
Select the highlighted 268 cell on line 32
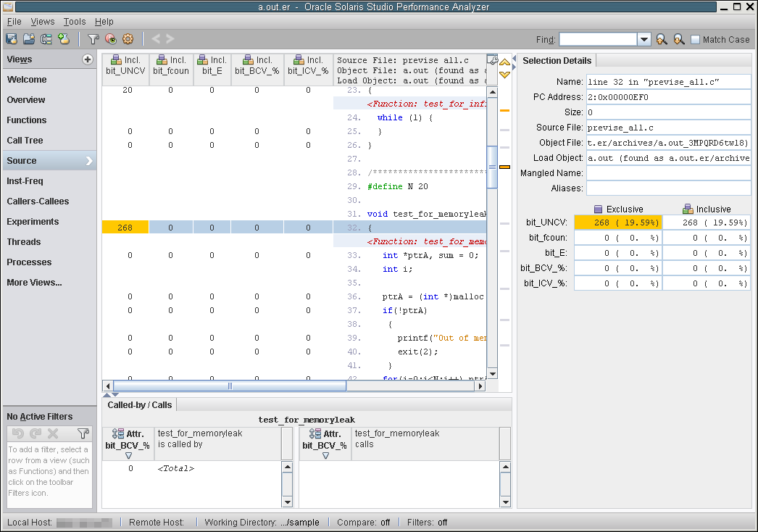tap(125, 228)
